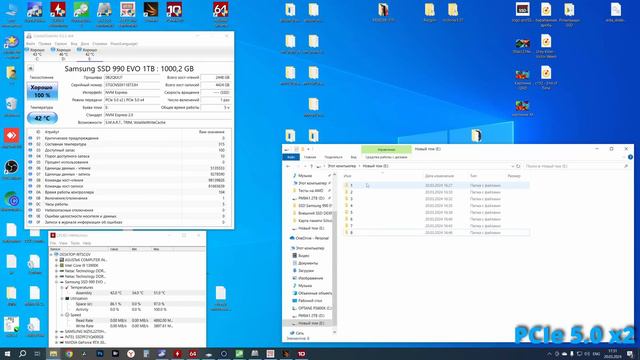Image resolution: width=640 pixels, height=360 pixels.
Task: Open the Tools menu in HWMonitor
Action: [x=75, y=243]
